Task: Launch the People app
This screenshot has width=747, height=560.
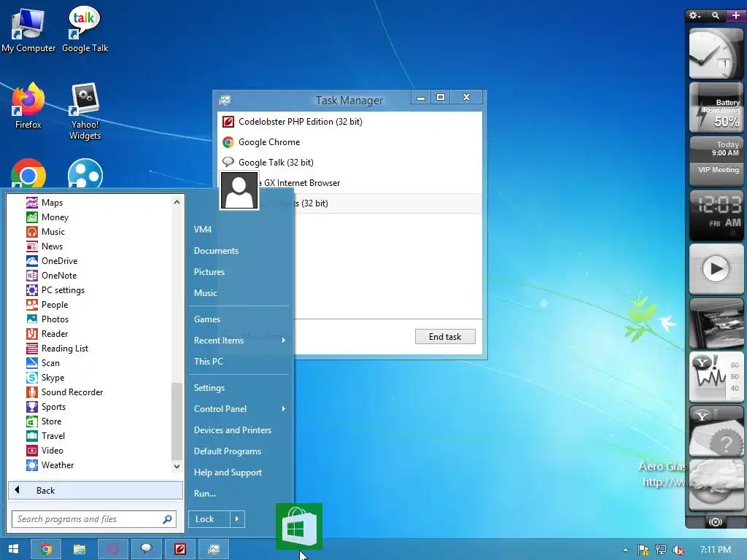Action: (47, 305)
